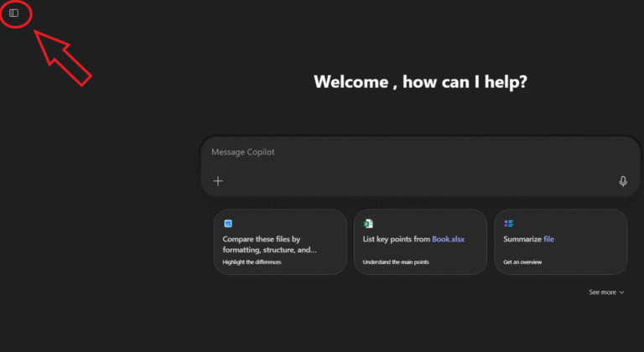Click 'Get an overview' text

[522, 262]
